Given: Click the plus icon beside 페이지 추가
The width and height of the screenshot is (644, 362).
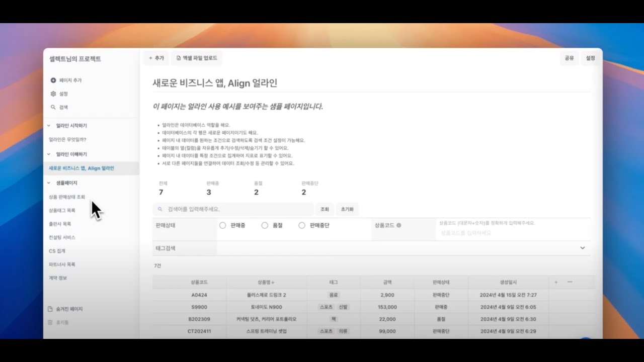Looking at the screenshot, I should click(x=53, y=80).
